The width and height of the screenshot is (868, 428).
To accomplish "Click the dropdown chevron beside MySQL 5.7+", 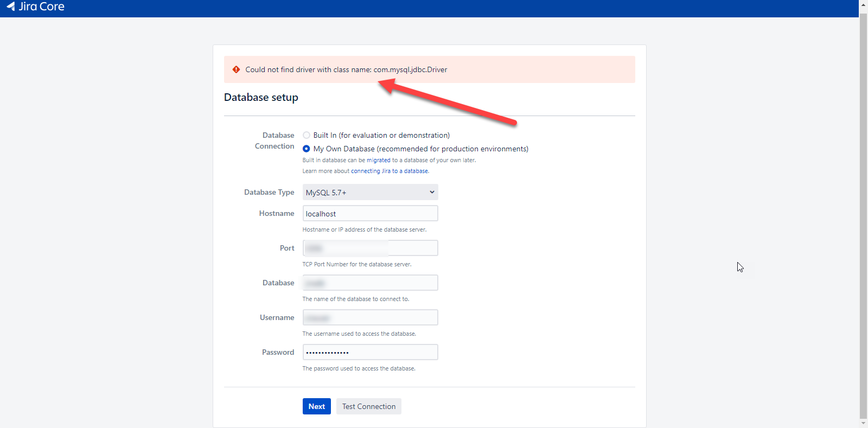I will tap(432, 192).
